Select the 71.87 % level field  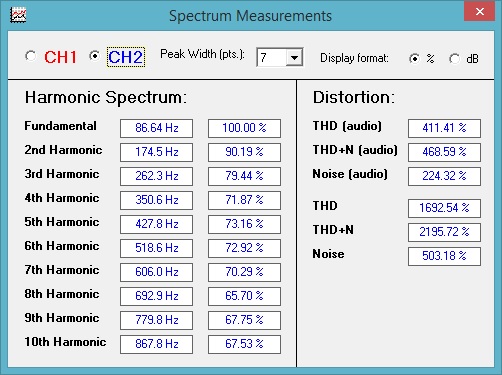pyautogui.click(x=244, y=200)
